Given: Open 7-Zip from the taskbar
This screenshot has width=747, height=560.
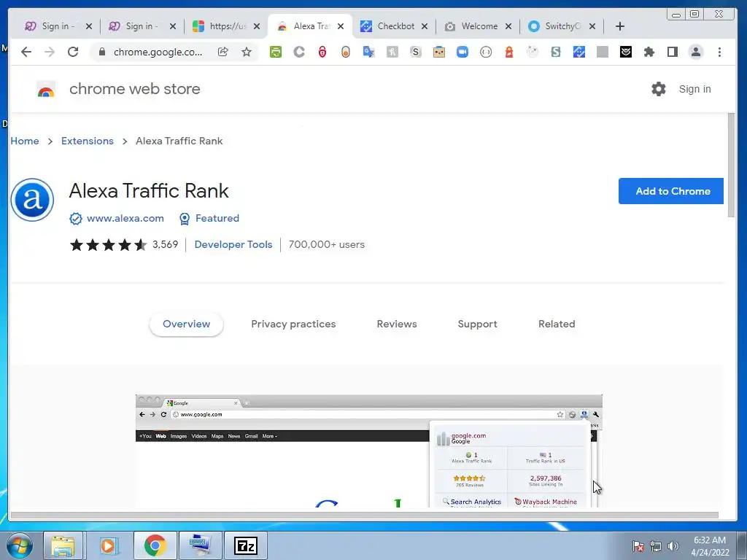Looking at the screenshot, I should (x=246, y=545).
